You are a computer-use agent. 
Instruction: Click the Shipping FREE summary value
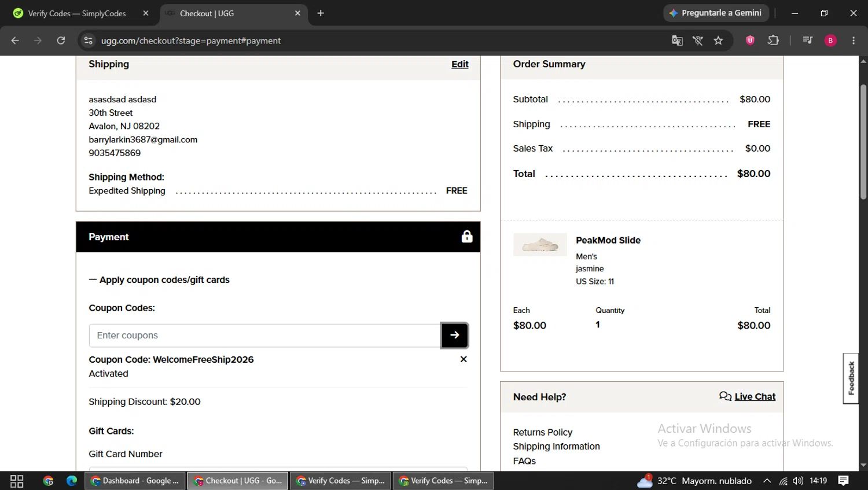759,124
